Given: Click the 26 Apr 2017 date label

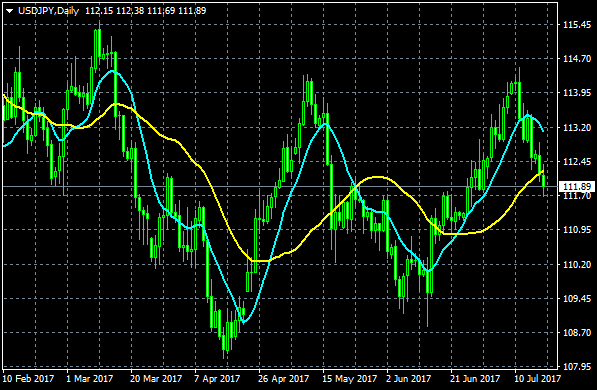Looking at the screenshot, I should click(x=284, y=379).
